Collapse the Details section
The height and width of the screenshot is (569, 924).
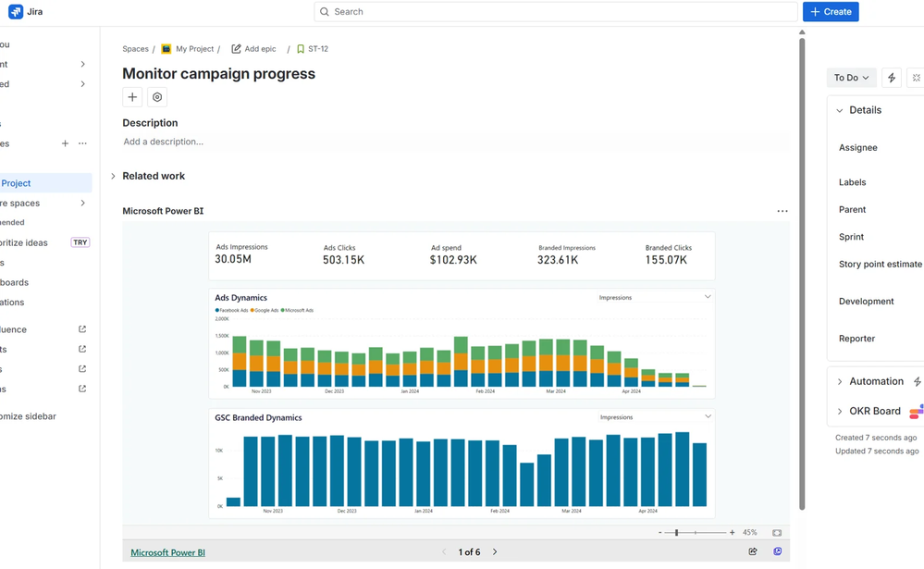(840, 110)
